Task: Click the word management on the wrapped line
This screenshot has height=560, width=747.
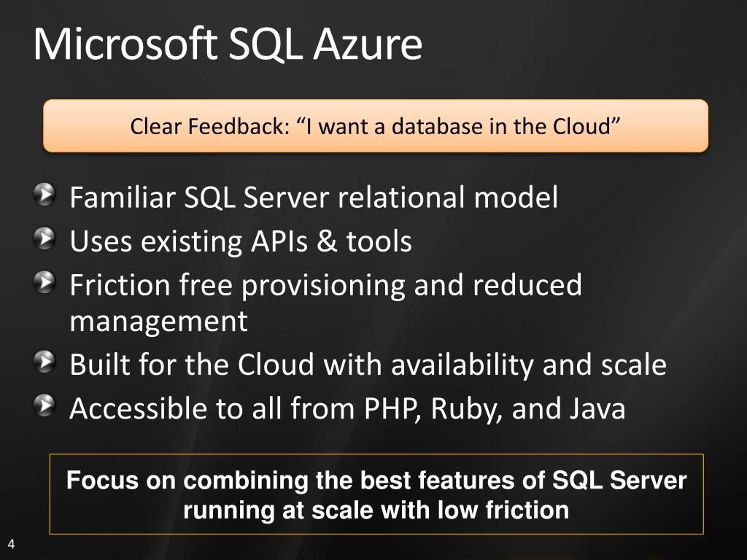Action: tap(158, 322)
